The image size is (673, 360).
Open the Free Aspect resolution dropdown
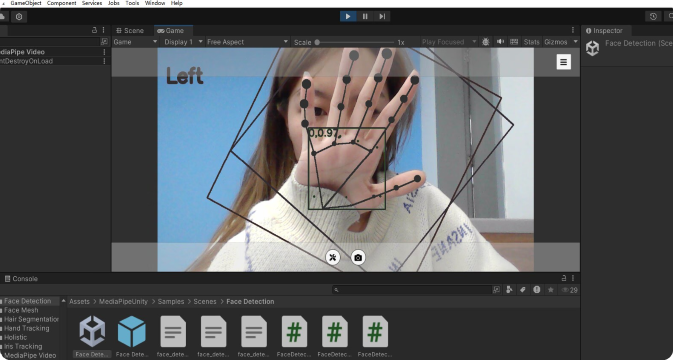coord(247,42)
